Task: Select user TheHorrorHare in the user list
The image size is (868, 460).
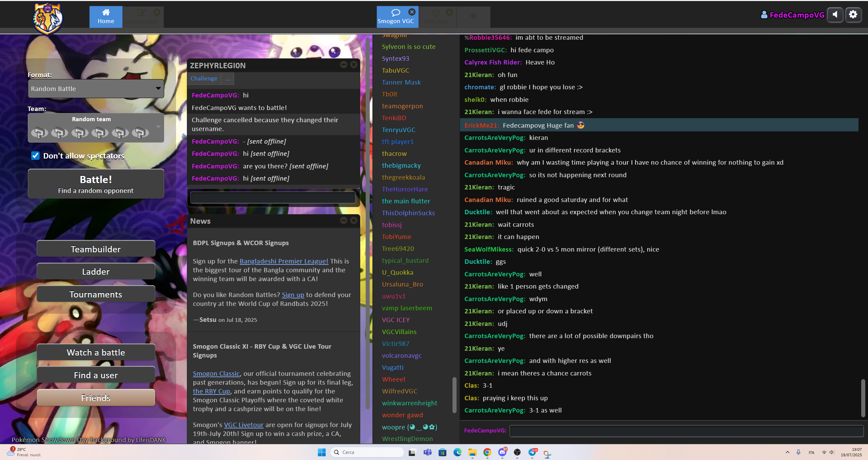Action: pos(405,189)
